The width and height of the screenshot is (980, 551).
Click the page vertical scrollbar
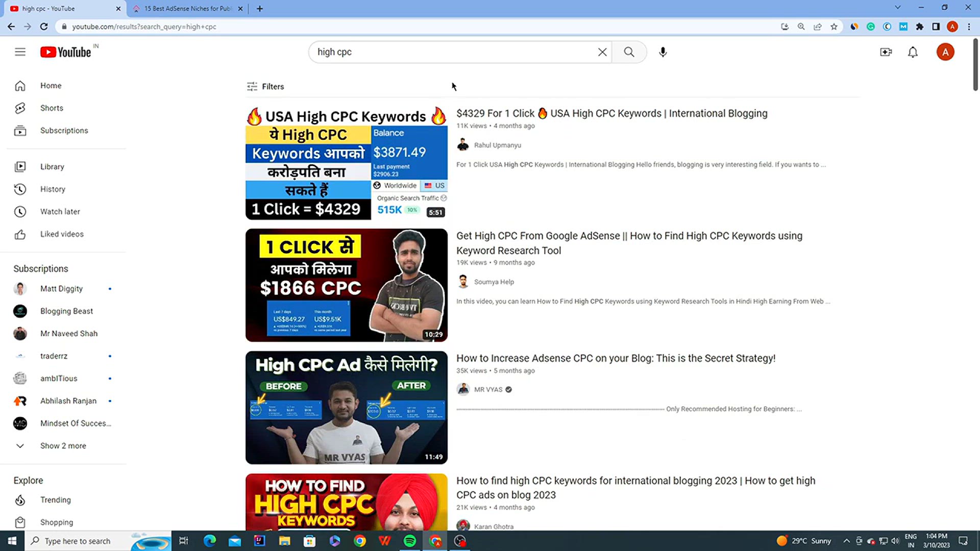tap(975, 64)
